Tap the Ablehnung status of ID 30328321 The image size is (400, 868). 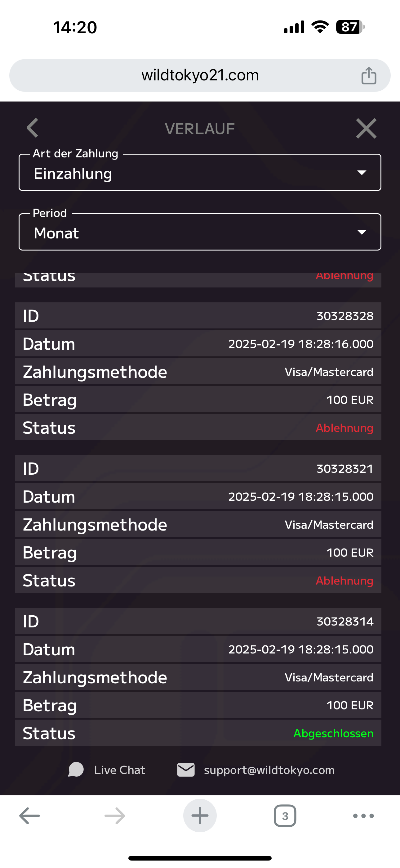click(344, 581)
